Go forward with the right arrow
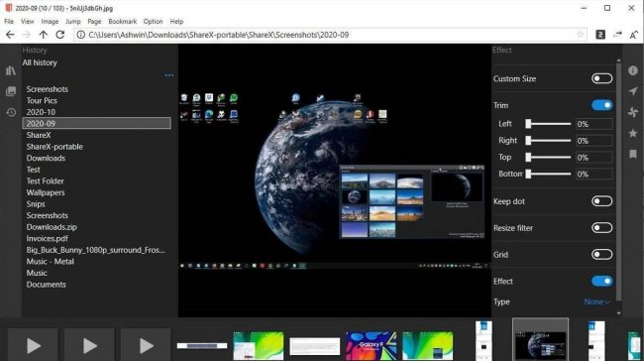644x361 pixels. [27, 35]
